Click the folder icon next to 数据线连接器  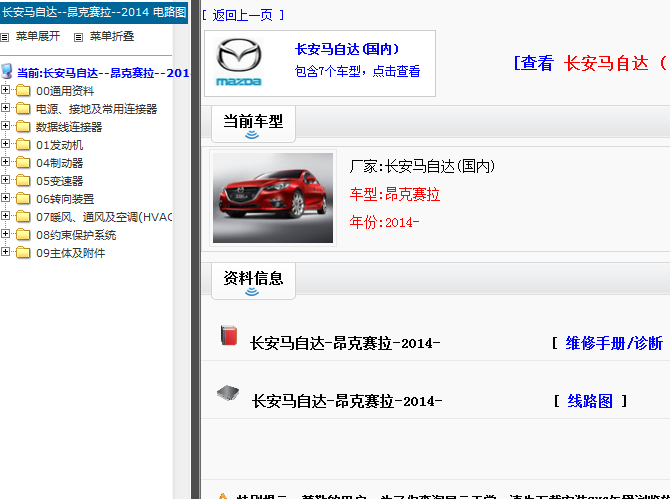click(23, 126)
